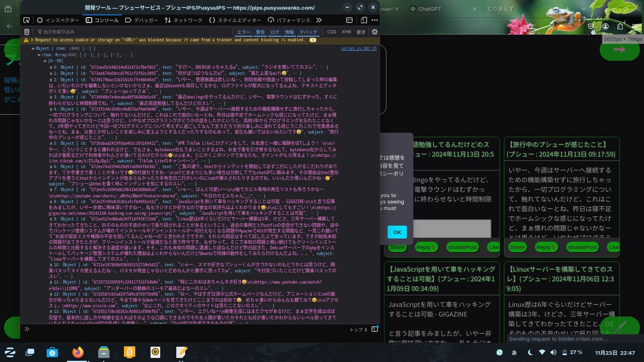The width and height of the screenshot is (644, 362).
Task: Select the とりあえず browser tab
Action: 500,9
